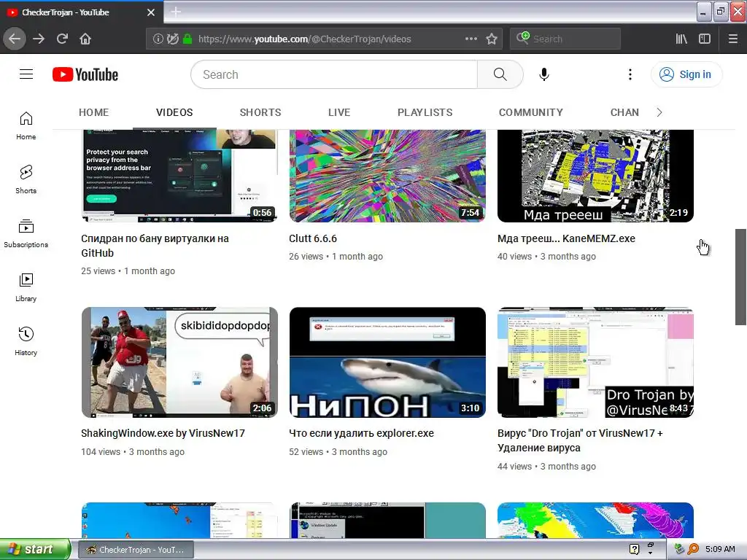Click the 5:09 AM system clock
Viewport: 747px width, 560px height.
pyautogui.click(x=720, y=549)
